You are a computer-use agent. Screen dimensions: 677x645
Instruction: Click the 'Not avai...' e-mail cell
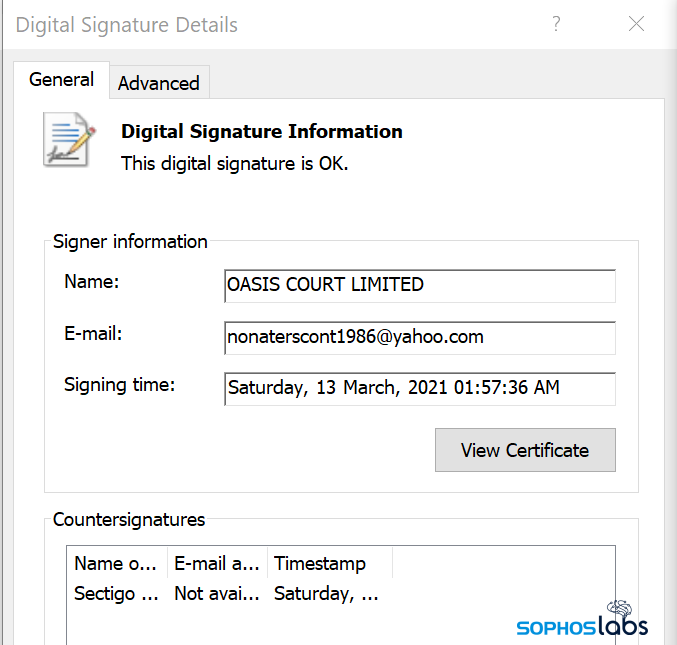coord(217,594)
